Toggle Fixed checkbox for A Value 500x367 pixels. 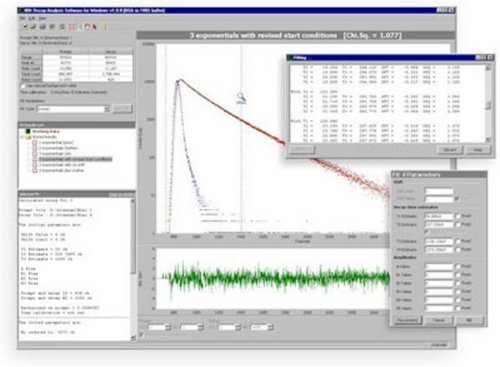[458, 266]
